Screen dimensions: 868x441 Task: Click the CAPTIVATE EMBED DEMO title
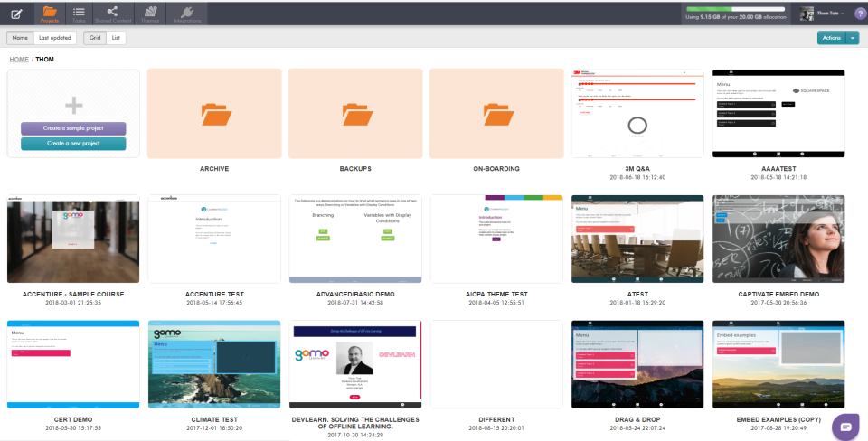coord(778,295)
